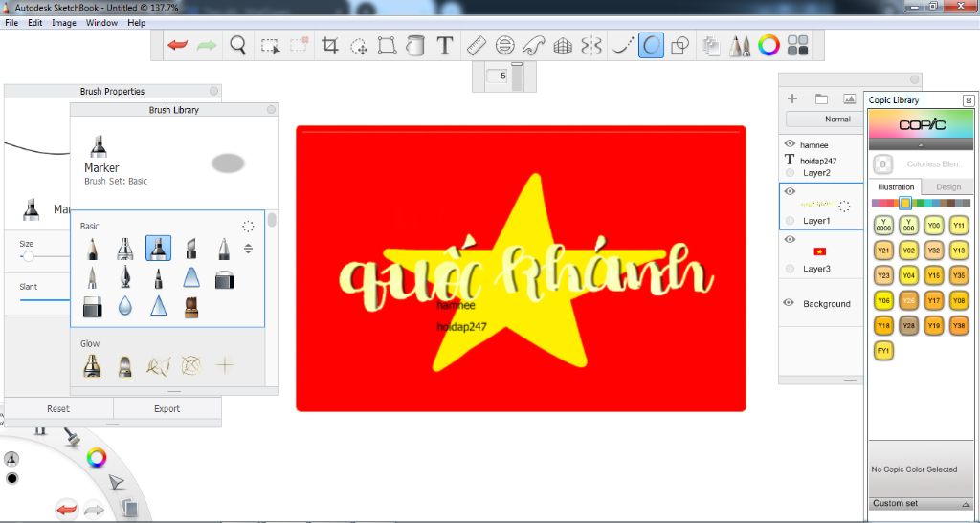Screen dimensions: 980x523
Task: Hide the hamnee text layer
Action: (790, 143)
